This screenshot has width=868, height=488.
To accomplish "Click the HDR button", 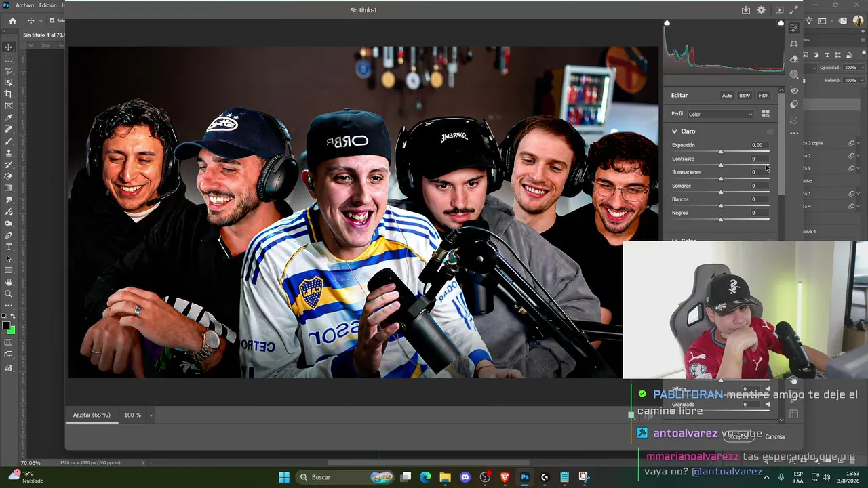I will click(x=764, y=96).
